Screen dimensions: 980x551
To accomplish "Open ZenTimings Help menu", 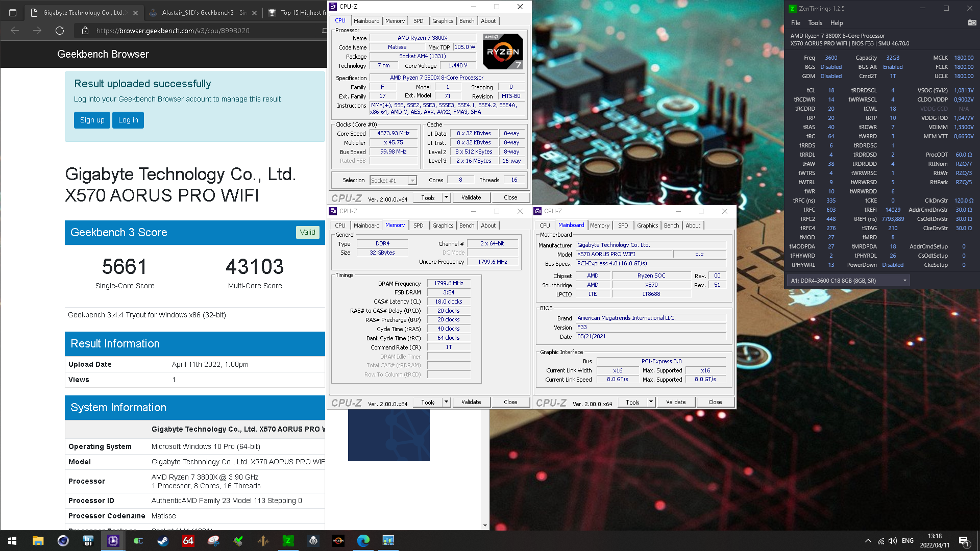I will point(837,23).
